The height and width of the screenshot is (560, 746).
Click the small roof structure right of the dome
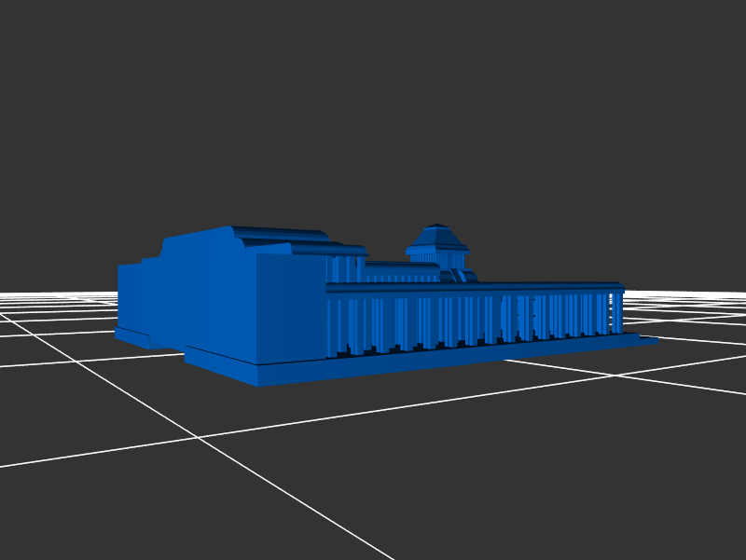point(463,276)
